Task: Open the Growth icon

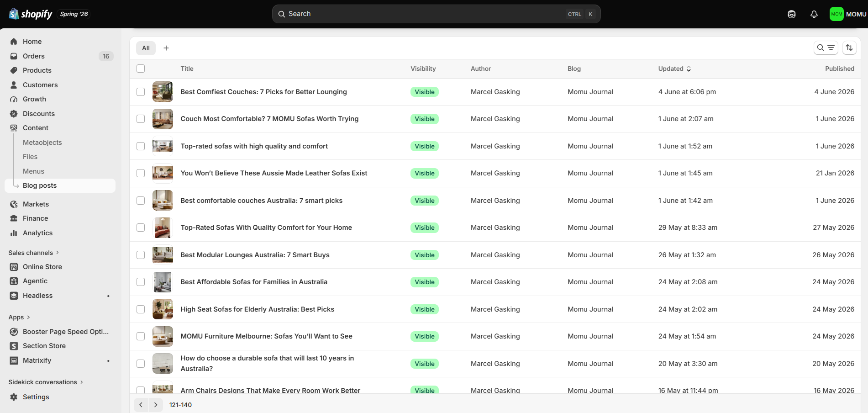Action: [x=14, y=99]
